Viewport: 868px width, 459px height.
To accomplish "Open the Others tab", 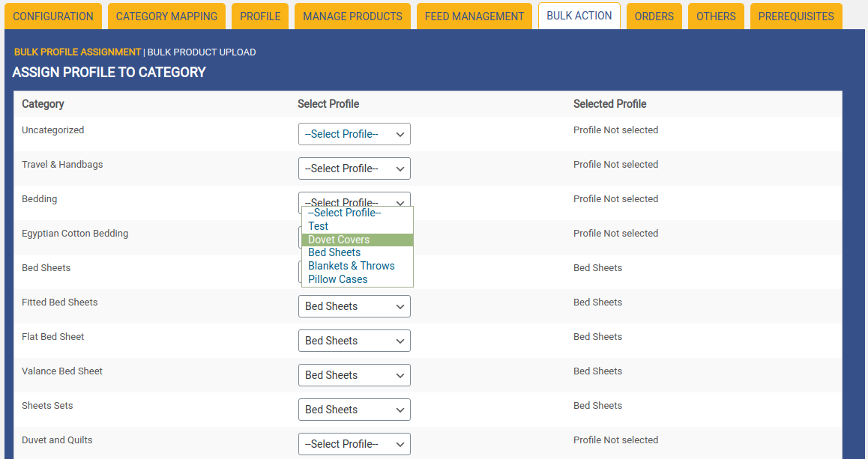I will [x=716, y=16].
